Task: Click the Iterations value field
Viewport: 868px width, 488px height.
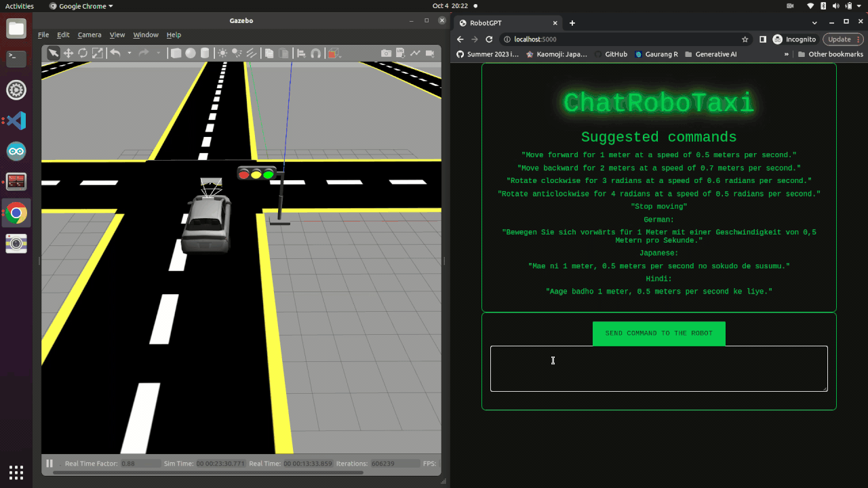Action: pyautogui.click(x=395, y=464)
